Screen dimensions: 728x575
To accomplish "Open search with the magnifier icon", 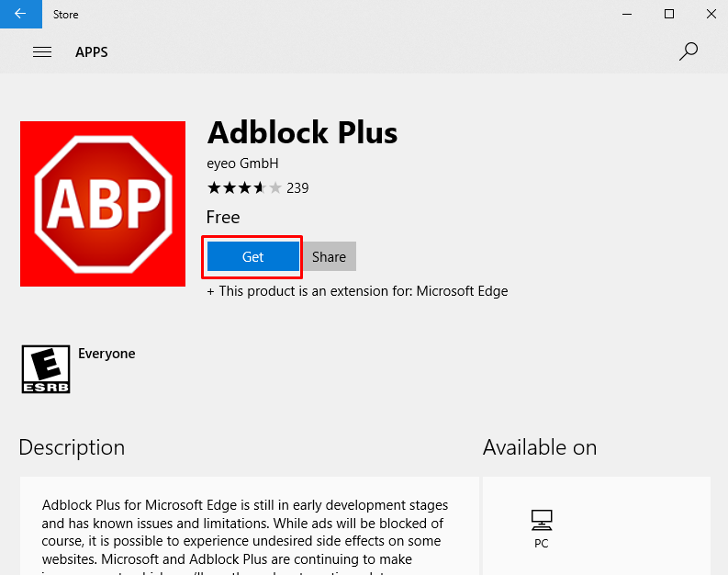I will point(689,51).
